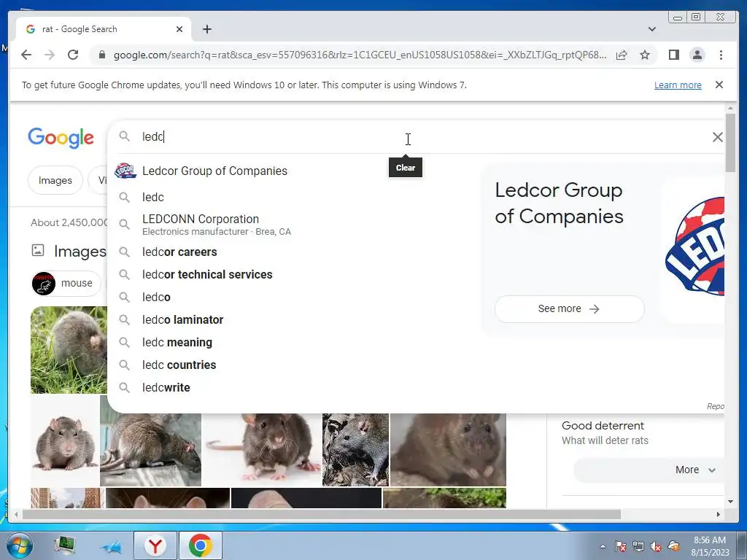The width and height of the screenshot is (747, 560).
Task: Choose the 'ledco' suggestion
Action: click(x=293, y=297)
